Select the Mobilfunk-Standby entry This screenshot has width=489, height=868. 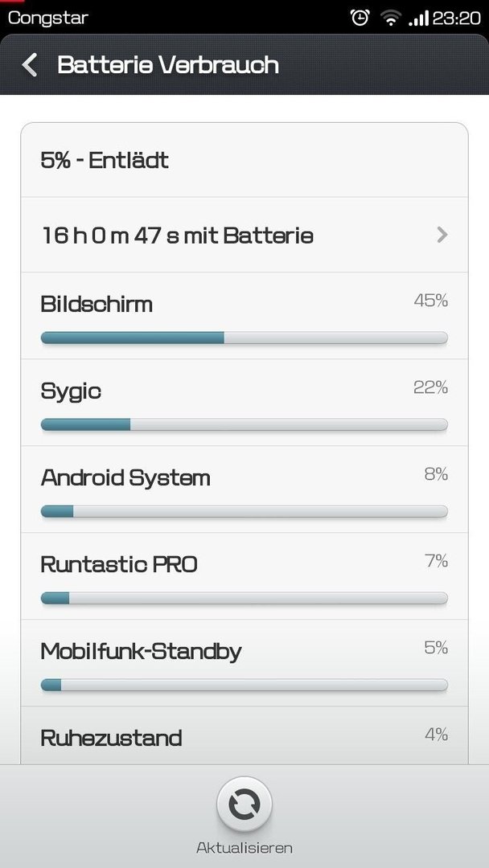(244, 662)
